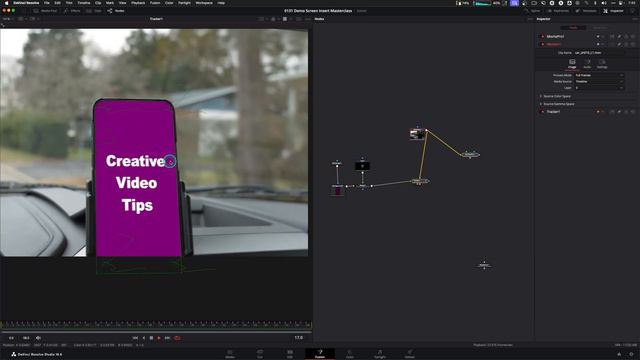The image size is (640, 360).
Task: Go to the last frame
Action: 167,338
